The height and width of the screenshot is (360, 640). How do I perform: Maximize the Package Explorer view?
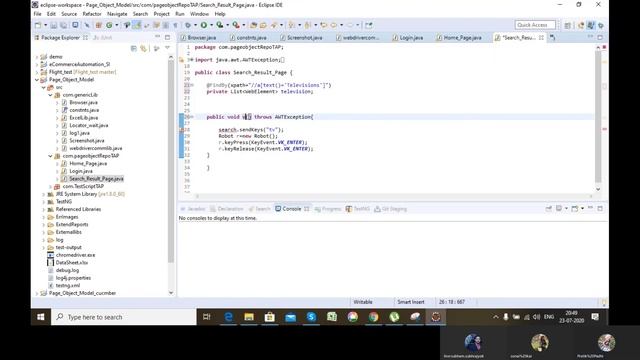(x=167, y=37)
